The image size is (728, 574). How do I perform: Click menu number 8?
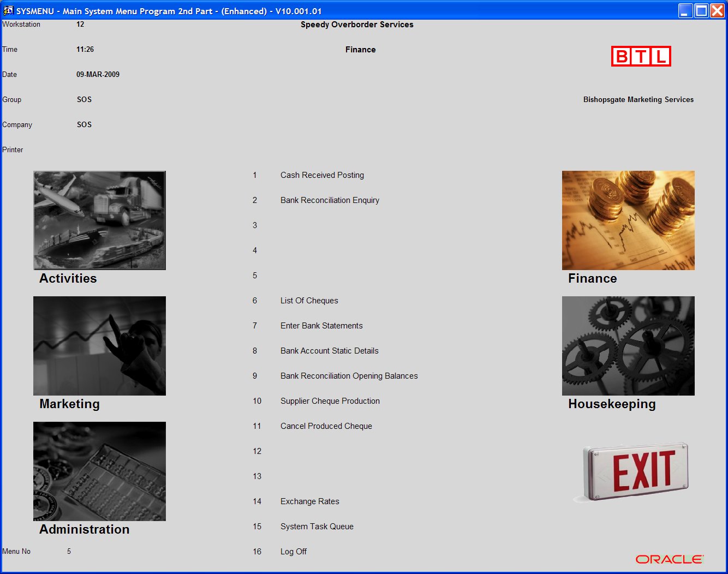(255, 351)
